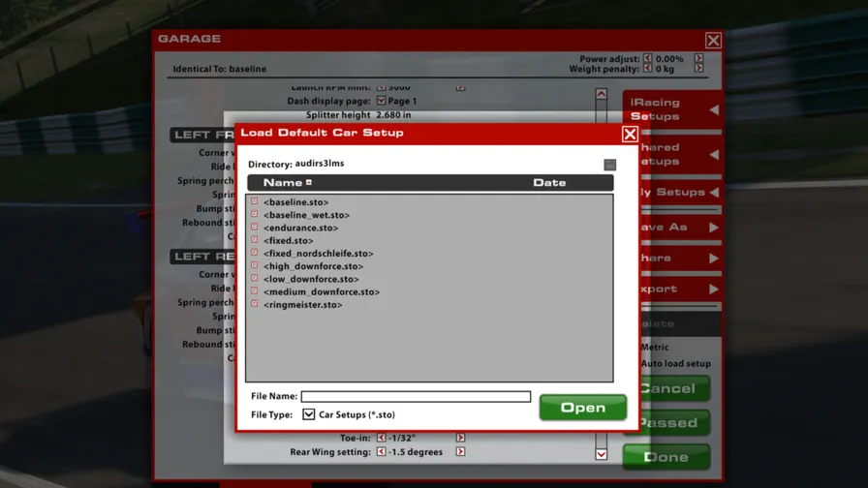This screenshot has height=488, width=868.
Task: Choose <ringmeister.sto> in the file list
Action: pos(303,304)
